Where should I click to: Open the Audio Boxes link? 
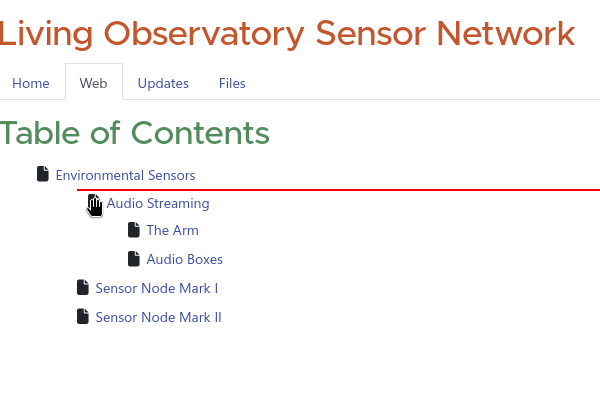184,259
